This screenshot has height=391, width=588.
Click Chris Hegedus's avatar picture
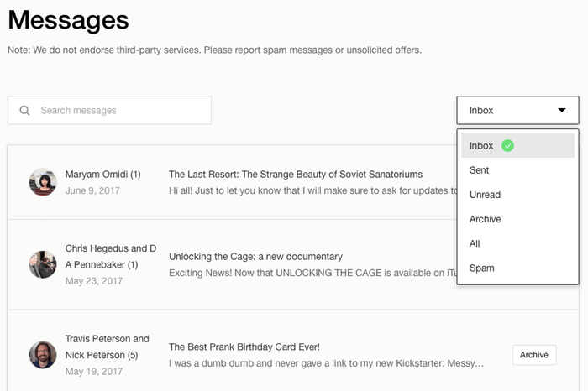43,264
